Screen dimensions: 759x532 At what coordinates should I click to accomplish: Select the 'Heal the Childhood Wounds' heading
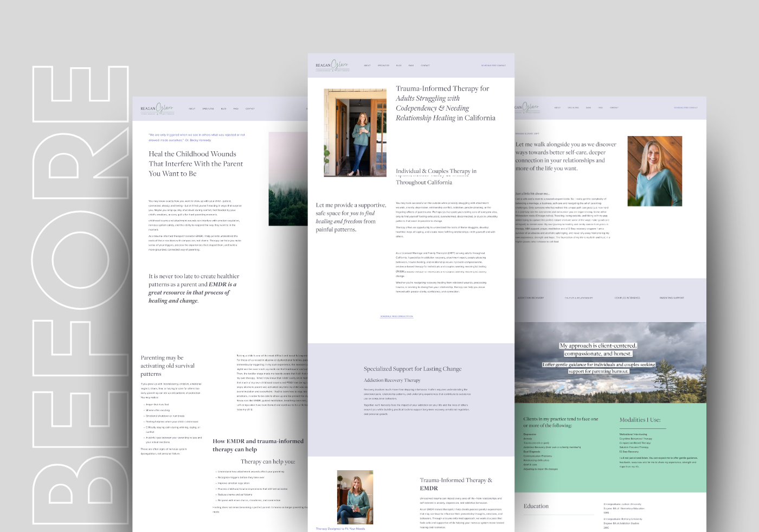click(196, 164)
